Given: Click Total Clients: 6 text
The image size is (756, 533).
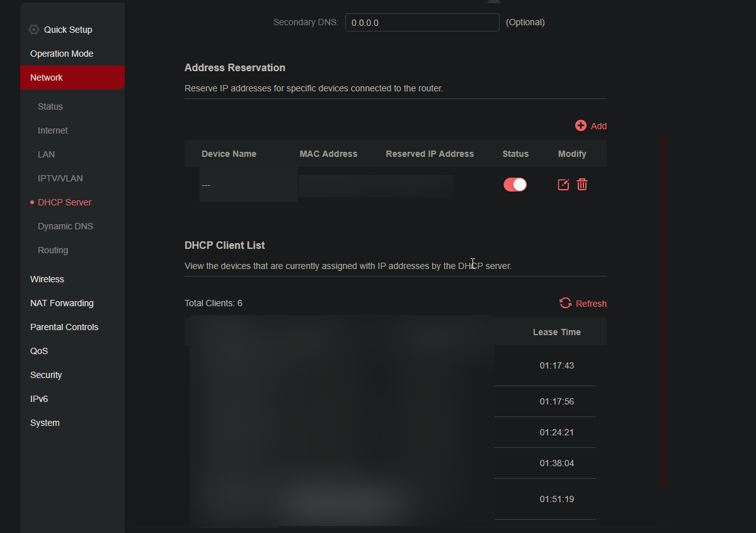Looking at the screenshot, I should (214, 303).
